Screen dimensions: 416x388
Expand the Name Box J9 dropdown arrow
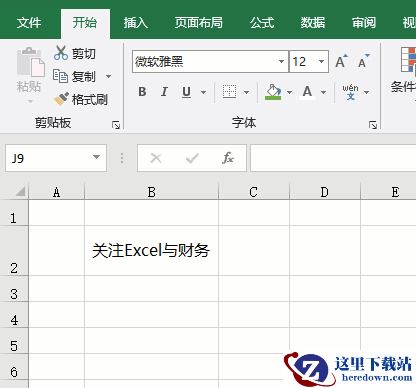coord(96,157)
